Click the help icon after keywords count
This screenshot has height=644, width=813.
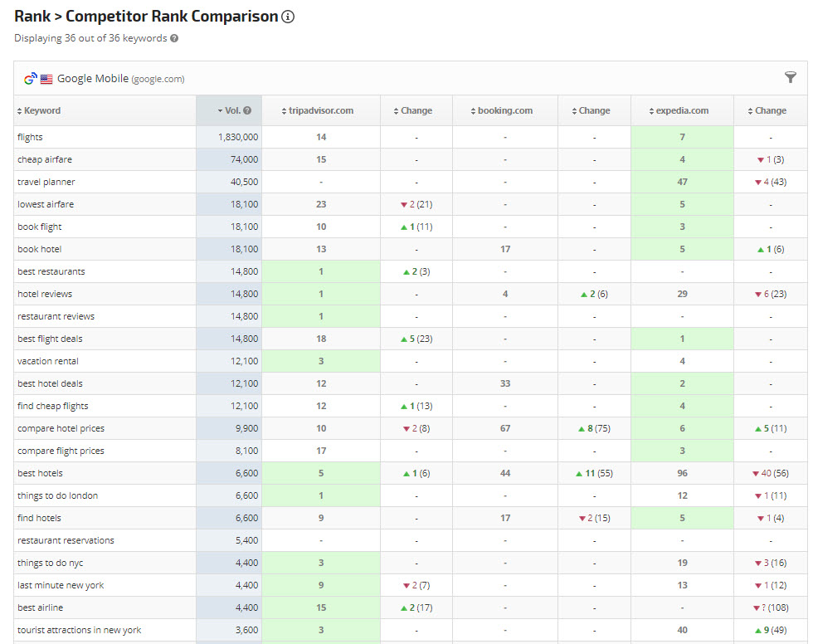point(174,38)
